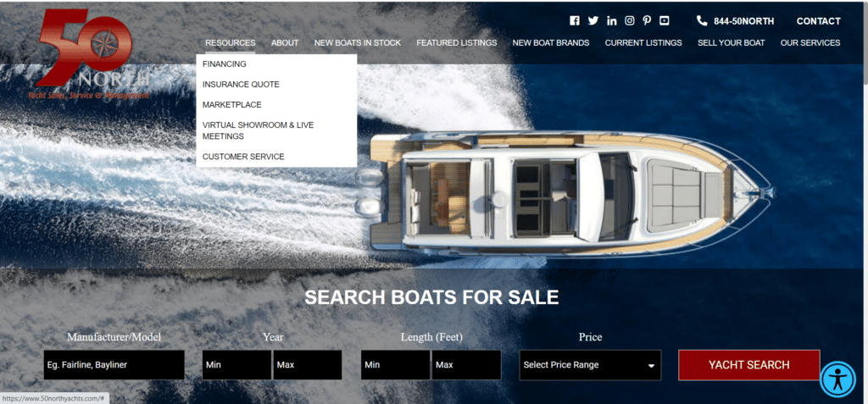Click the phone handset icon
The height and width of the screenshot is (404, 868).
[702, 21]
